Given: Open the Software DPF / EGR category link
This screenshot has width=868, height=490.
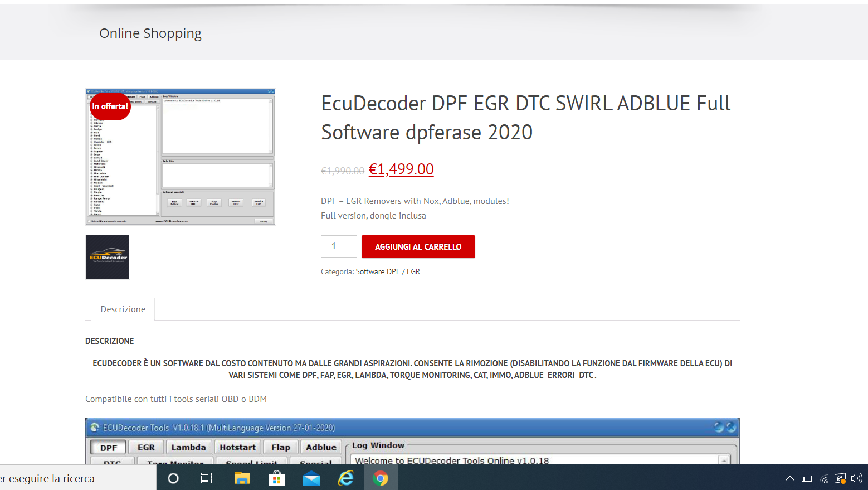Looking at the screenshot, I should tap(388, 271).
